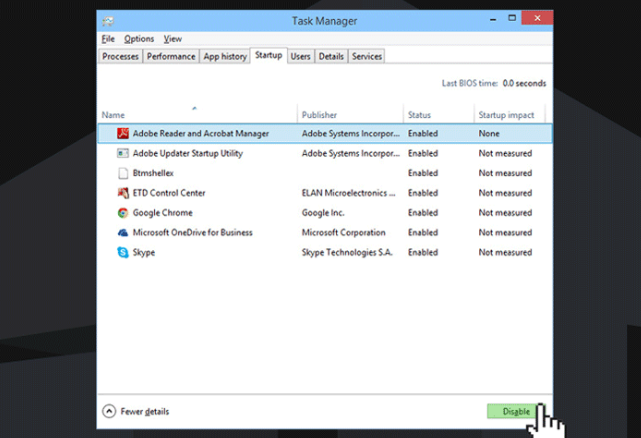Select the Startup tab
Screen dimensions: 641x438
[269, 55]
